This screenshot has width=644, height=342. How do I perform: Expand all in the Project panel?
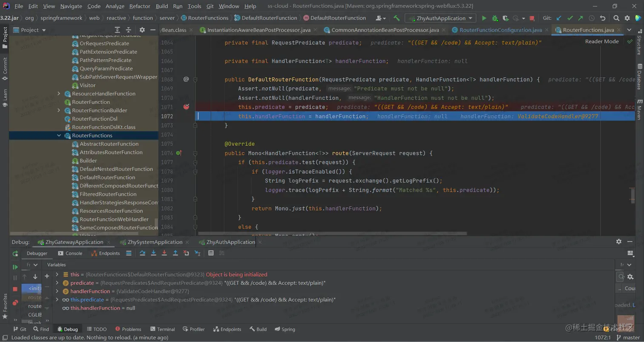coord(118,30)
